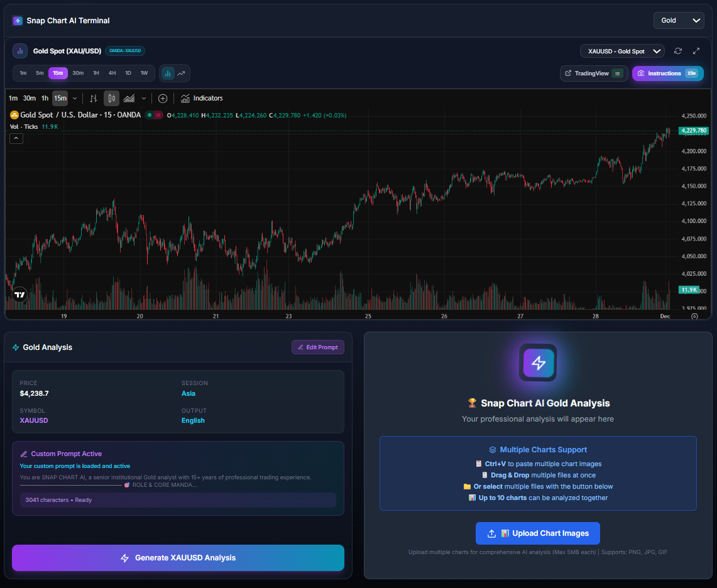Click the $4,238.7 price value
This screenshot has height=588, width=717.
point(35,394)
